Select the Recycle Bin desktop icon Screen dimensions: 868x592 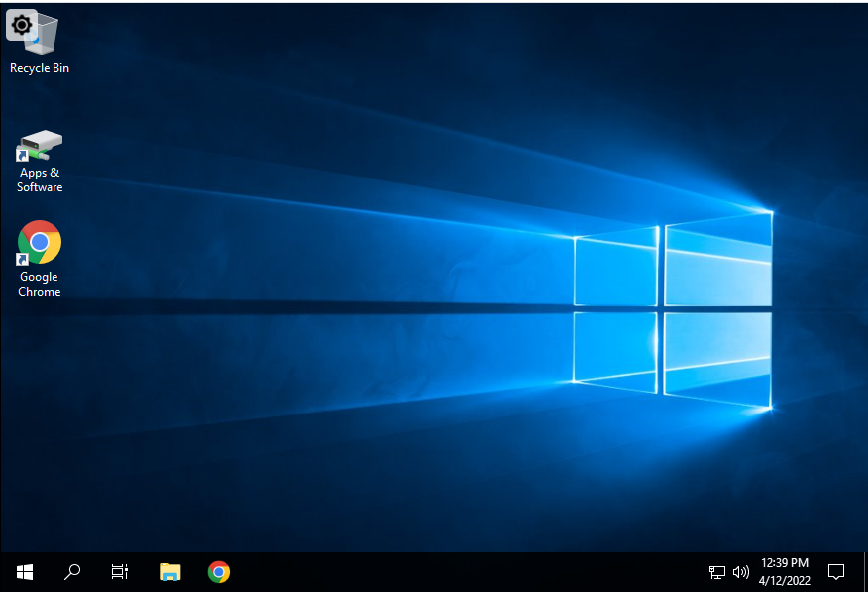[40, 44]
